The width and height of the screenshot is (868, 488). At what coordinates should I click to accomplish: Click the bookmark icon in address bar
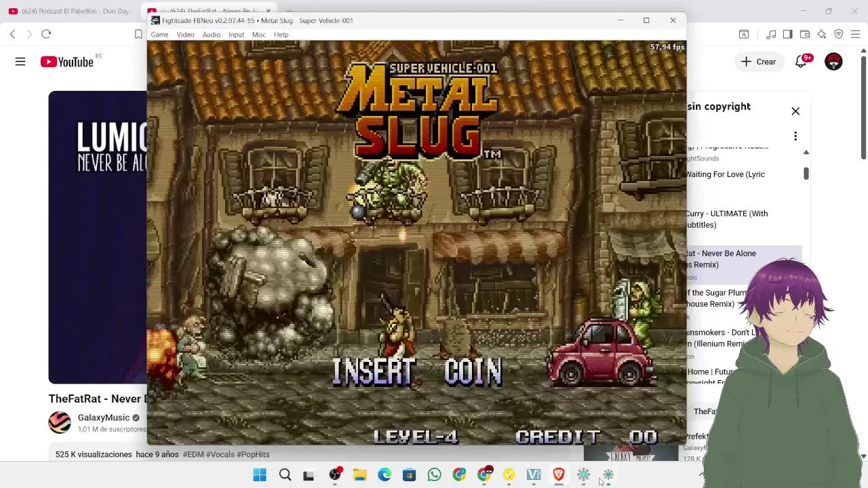click(138, 34)
